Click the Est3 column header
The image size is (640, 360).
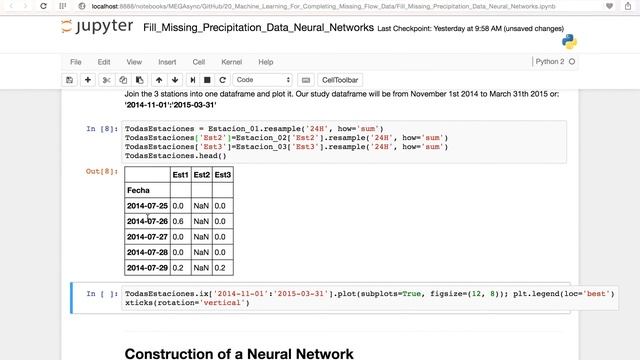pos(223,175)
